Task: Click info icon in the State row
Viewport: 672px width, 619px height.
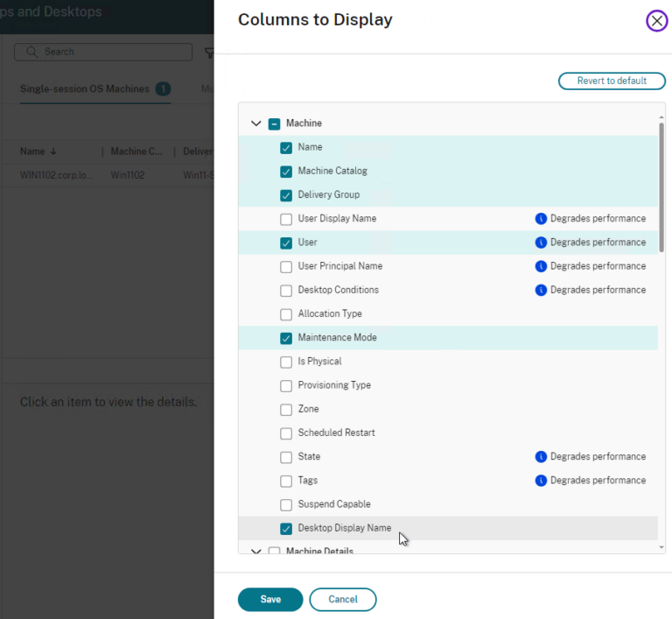Action: tap(541, 457)
